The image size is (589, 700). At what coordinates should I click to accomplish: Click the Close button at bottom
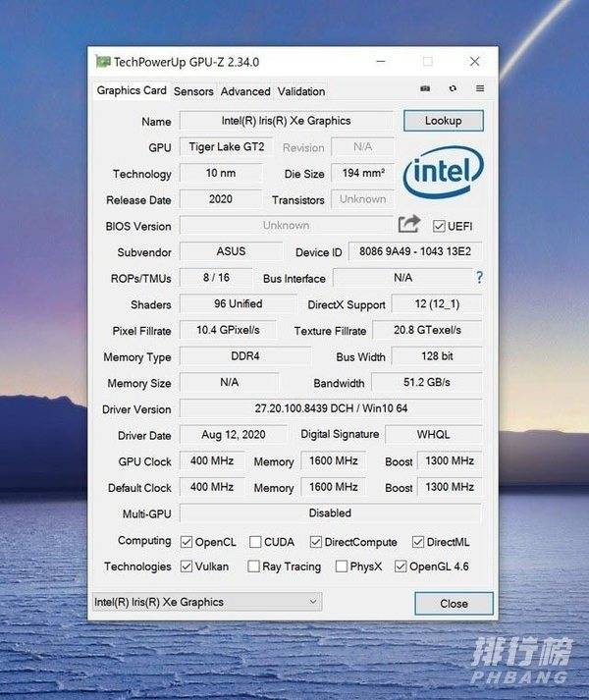coord(454,603)
